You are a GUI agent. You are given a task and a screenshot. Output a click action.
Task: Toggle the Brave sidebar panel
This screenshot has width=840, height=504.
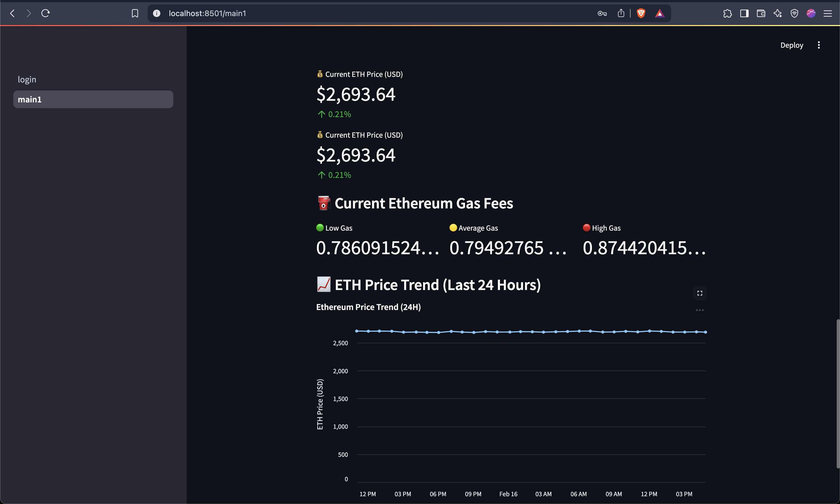(744, 13)
